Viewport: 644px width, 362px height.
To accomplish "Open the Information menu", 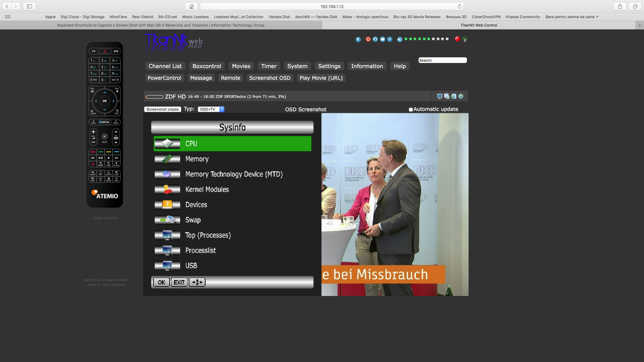I will [367, 66].
